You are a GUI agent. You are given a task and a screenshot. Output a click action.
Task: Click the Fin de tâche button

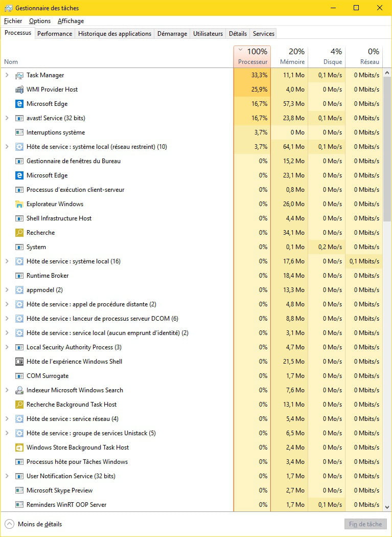[365, 524]
